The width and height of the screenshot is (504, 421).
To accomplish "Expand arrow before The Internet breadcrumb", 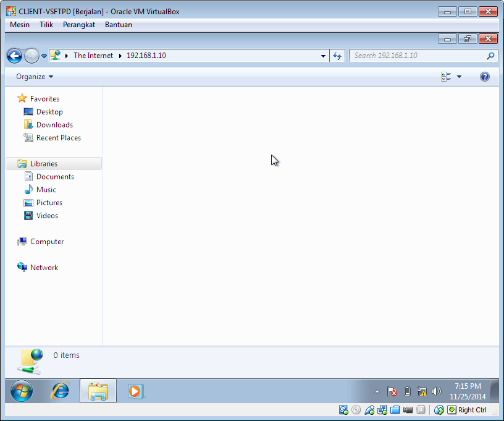I will coord(67,56).
